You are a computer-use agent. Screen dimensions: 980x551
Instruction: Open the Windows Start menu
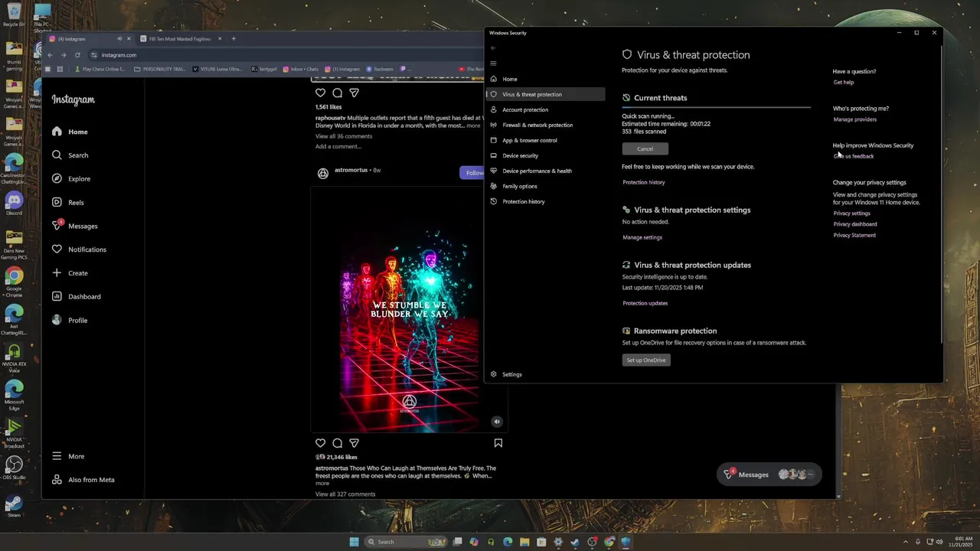coord(354,542)
